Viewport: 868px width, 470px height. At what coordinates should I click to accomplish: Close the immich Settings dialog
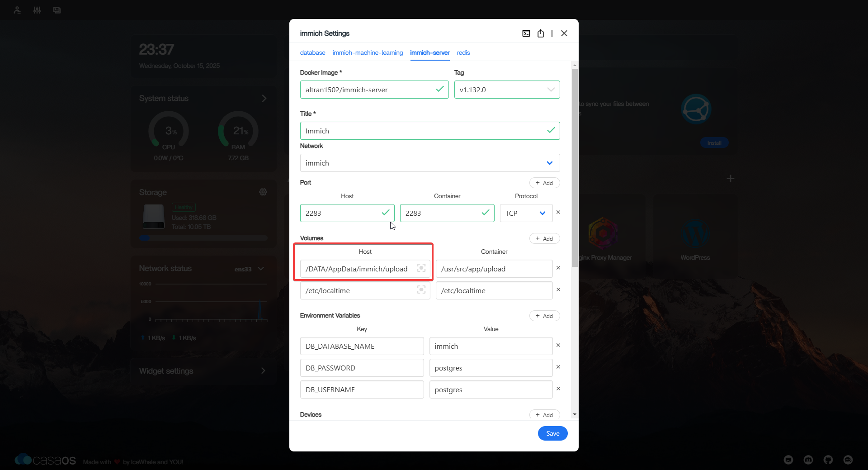point(564,33)
